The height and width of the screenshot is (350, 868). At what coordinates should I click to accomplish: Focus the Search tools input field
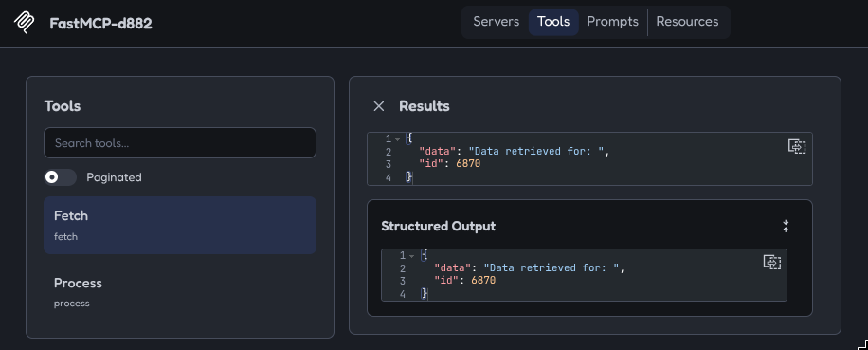point(180,143)
